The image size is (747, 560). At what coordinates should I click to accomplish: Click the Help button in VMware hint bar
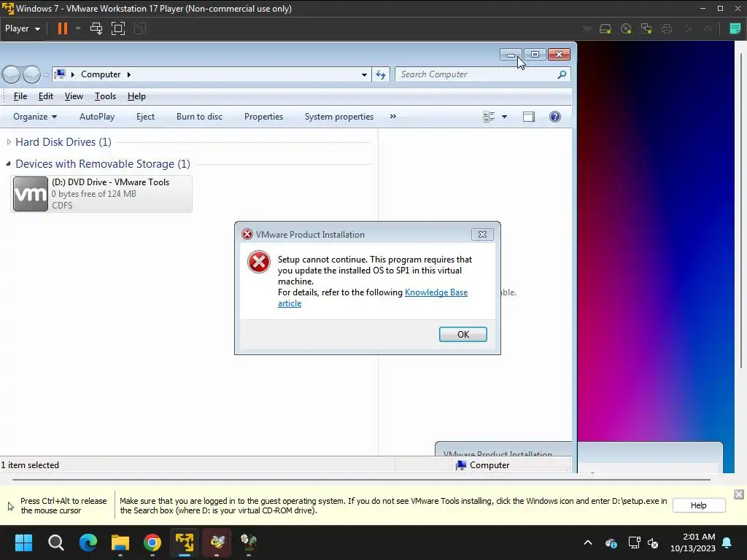coord(699,505)
